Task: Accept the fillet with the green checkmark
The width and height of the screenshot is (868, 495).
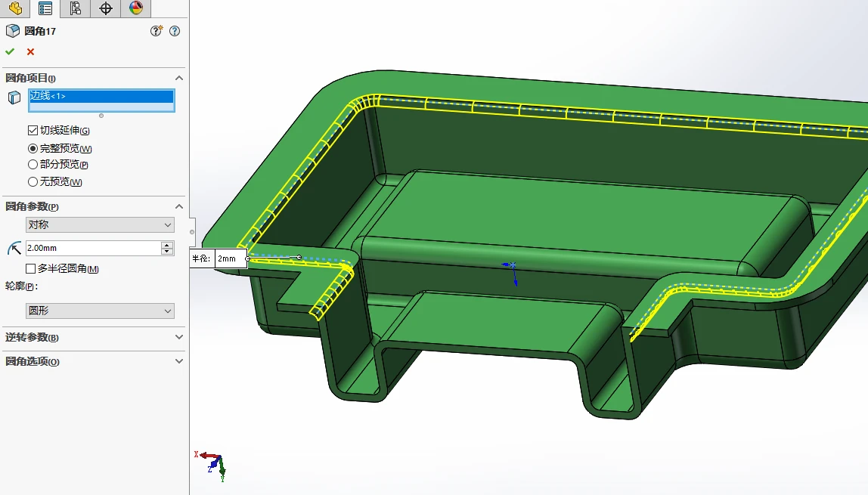Action: coord(10,51)
